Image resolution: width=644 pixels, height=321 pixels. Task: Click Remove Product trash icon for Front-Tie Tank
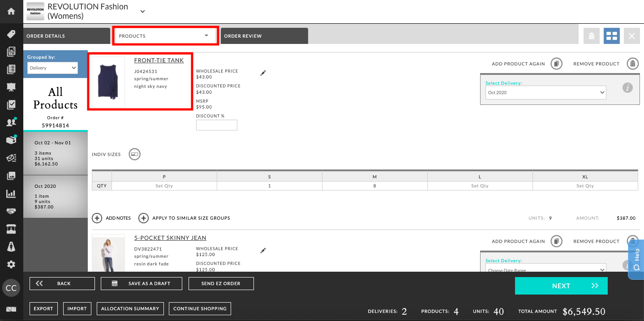pyautogui.click(x=632, y=64)
